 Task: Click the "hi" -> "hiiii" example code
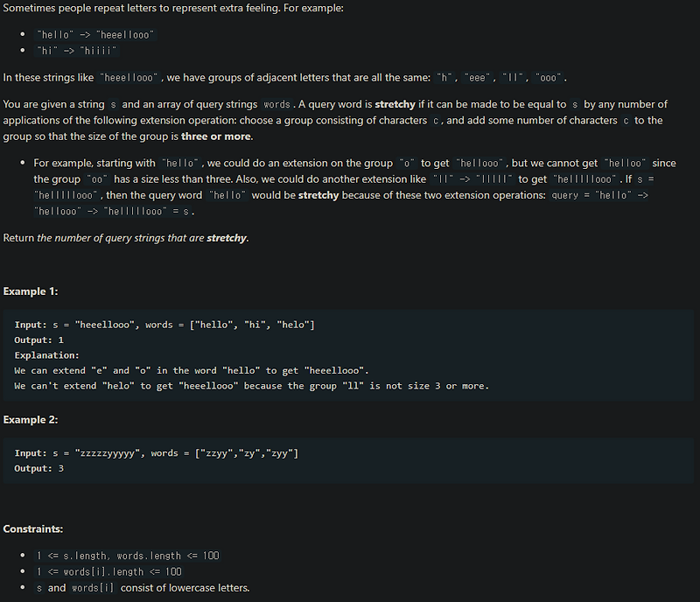(76, 51)
